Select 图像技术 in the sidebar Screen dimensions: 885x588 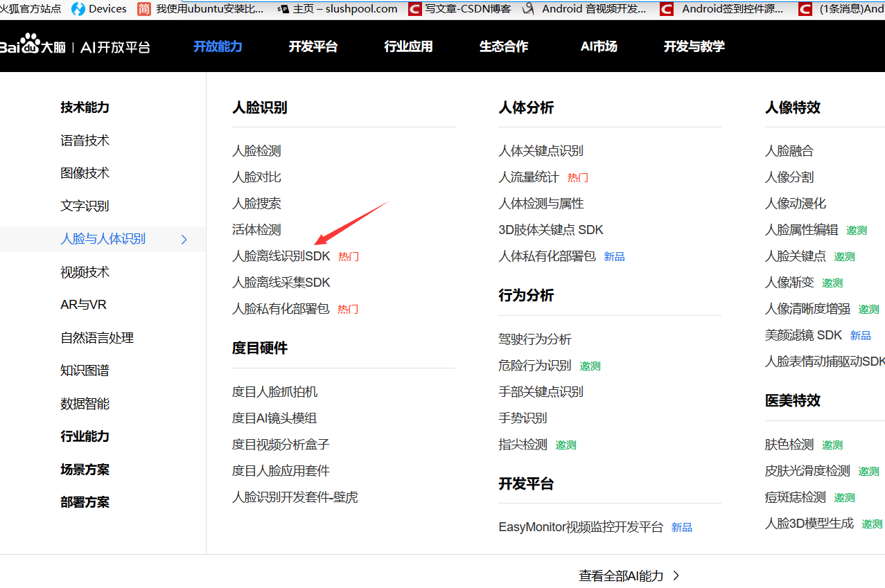coord(85,173)
